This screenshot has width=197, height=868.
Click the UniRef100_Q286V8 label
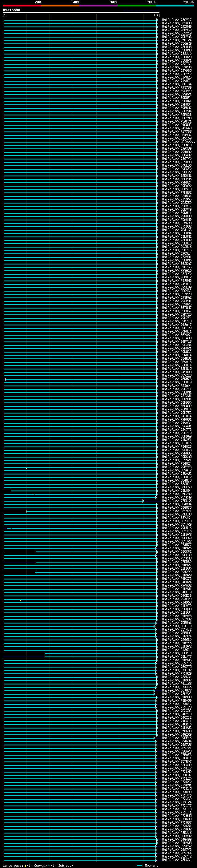pyautogui.click(x=177, y=751)
